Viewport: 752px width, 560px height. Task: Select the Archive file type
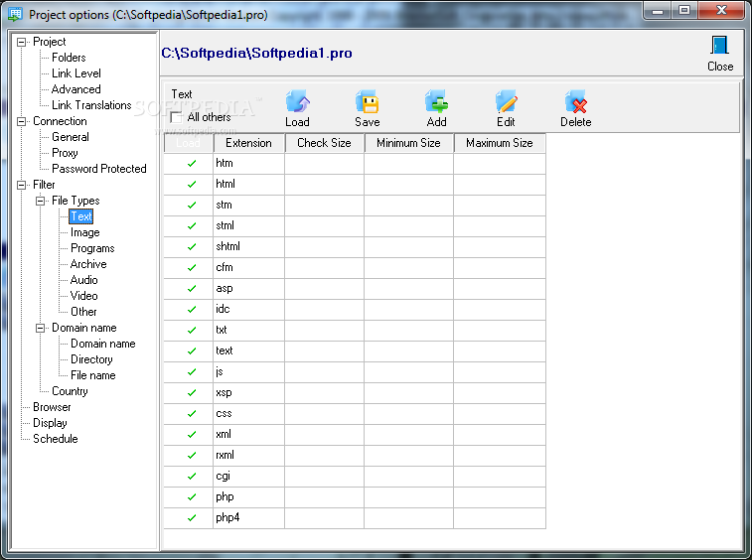88,264
